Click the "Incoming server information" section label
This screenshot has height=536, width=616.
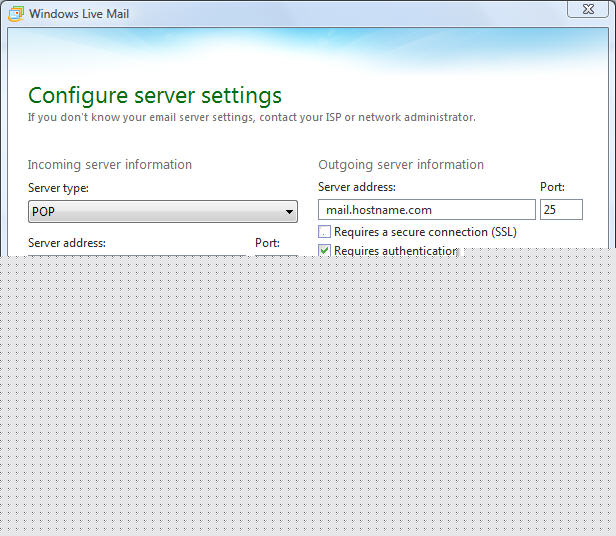coord(109,165)
